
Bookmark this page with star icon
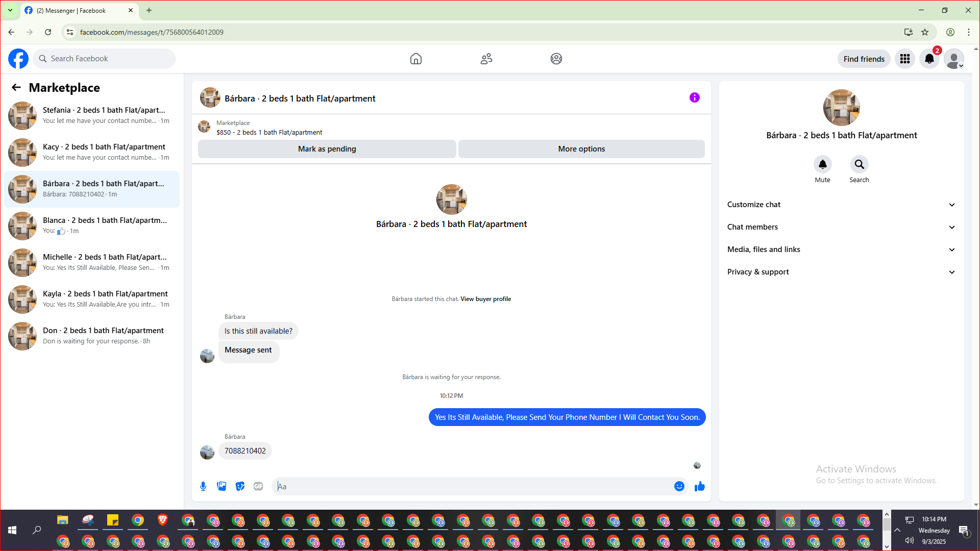click(925, 32)
